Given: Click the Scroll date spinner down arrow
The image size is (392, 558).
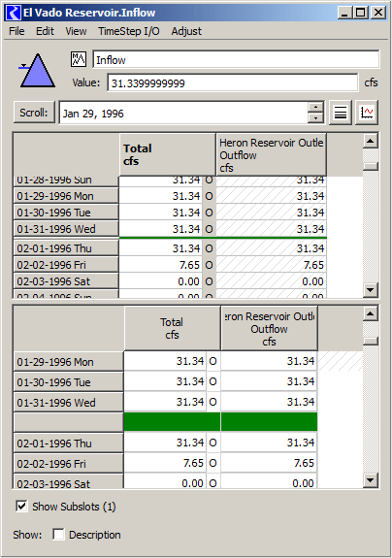Looking at the screenshot, I should [315, 117].
